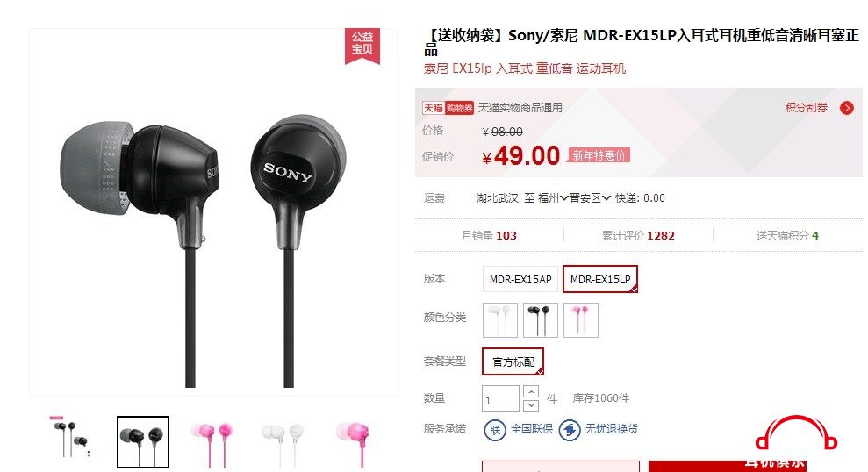Open the 月销量 103 sales tab
This screenshot has height=472, width=868.
(489, 236)
